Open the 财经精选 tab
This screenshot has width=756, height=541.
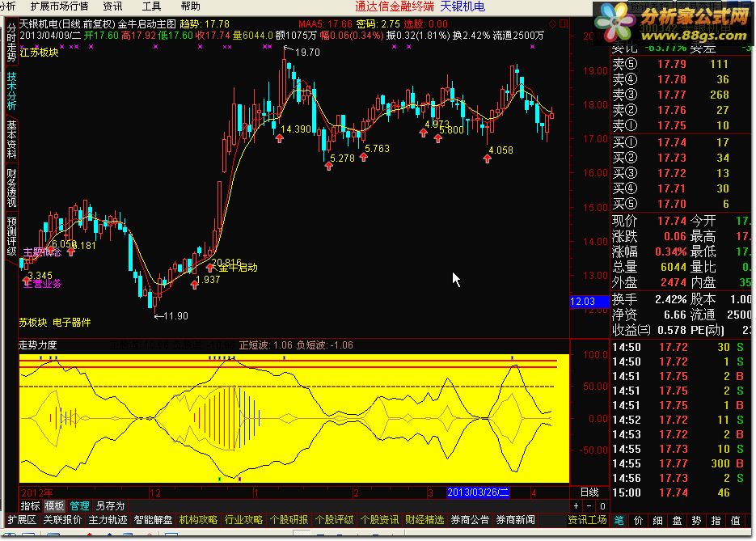pyautogui.click(x=424, y=520)
